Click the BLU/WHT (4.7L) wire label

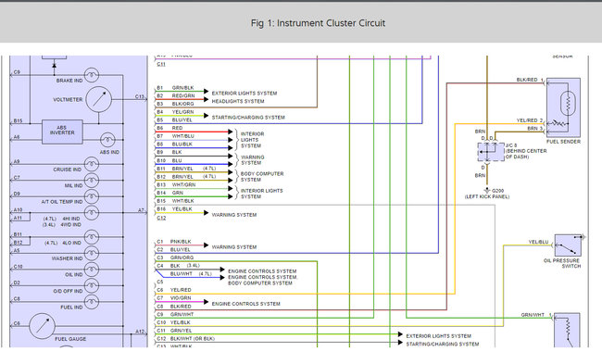point(191,274)
